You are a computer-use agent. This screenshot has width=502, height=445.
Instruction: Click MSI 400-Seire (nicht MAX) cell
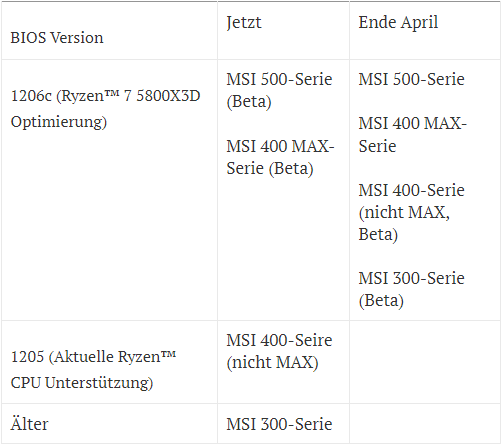point(283,362)
